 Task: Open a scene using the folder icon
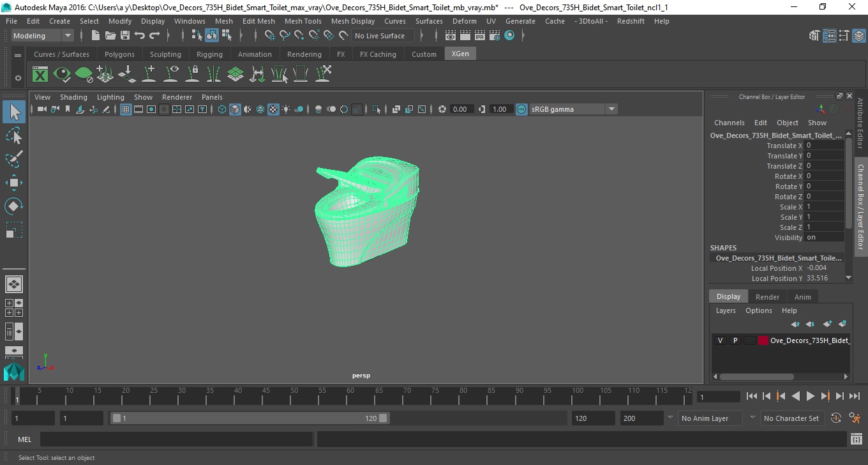[x=110, y=36]
